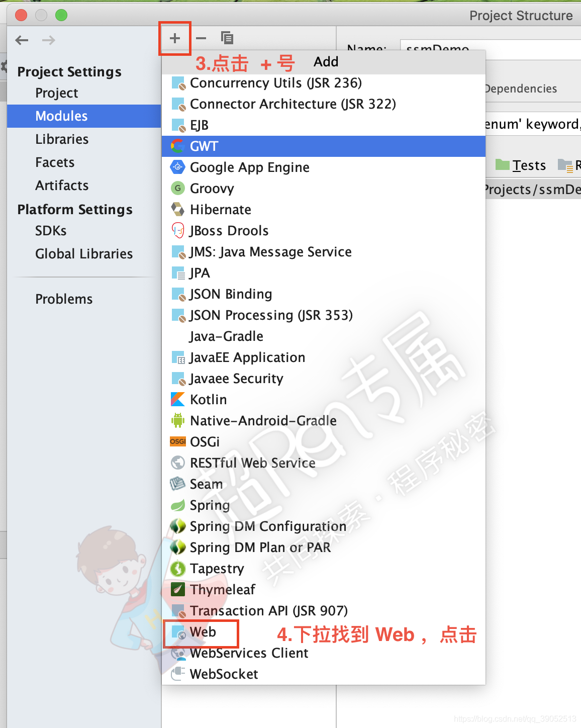This screenshot has height=728, width=581.
Task: Open Project under Project Settings
Action: click(x=57, y=93)
